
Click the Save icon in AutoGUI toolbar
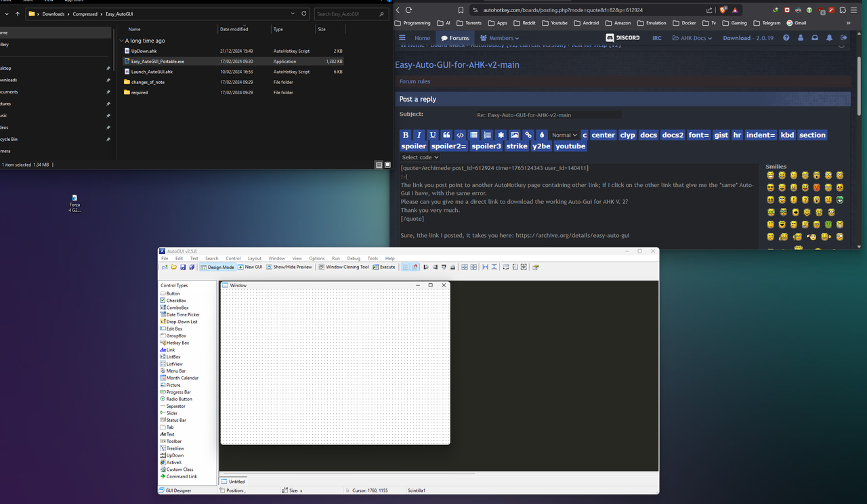point(183,267)
